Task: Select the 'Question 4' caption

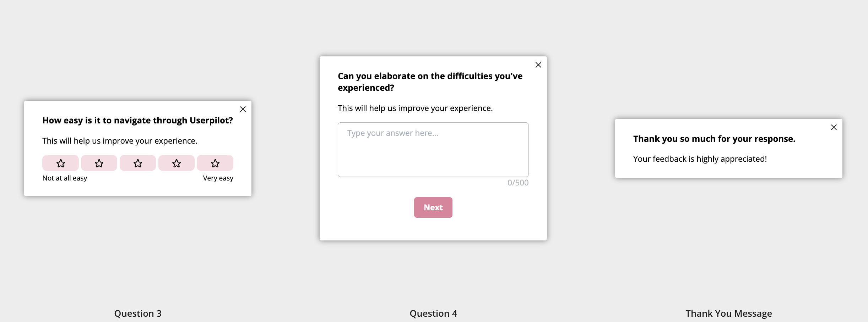Action: point(433,313)
